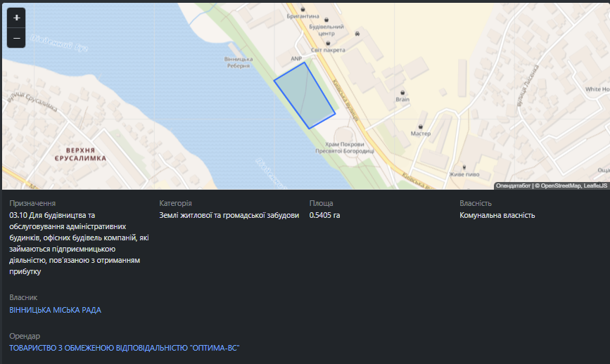Open tenant link ТОВАРИСТВО "ОПТИМА-ВС"
The height and width of the screenshot is (364, 610).
[x=125, y=349]
